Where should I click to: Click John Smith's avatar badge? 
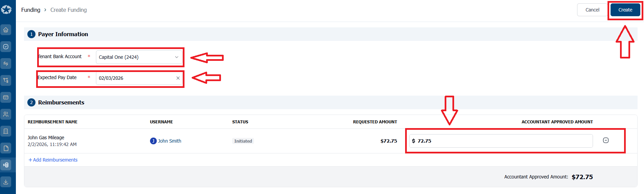[153, 141]
